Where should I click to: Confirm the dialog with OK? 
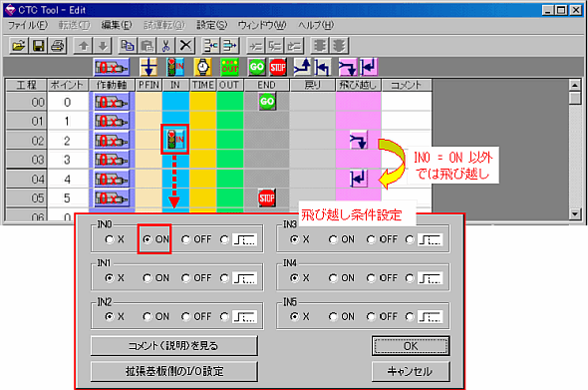pos(411,346)
